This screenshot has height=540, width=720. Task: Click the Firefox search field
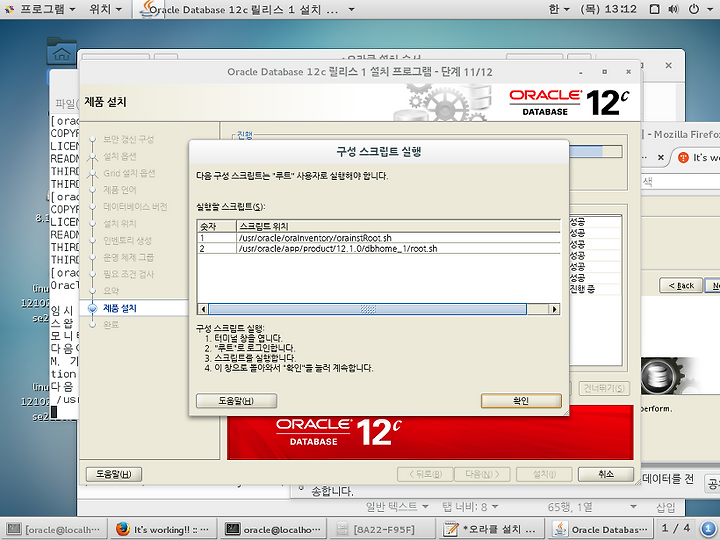pos(681,182)
